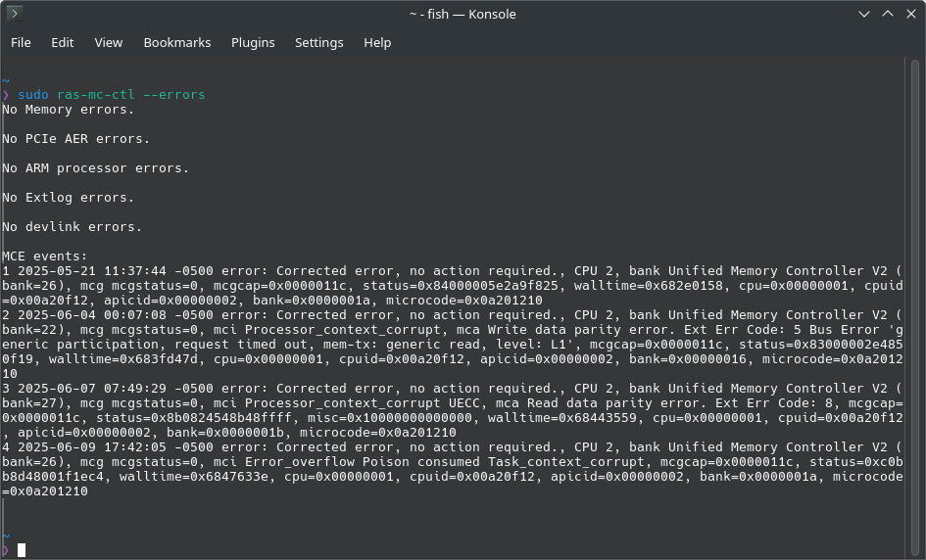Open the Bookmarks menu
Image resolution: width=926 pixels, height=560 pixels.
(x=177, y=42)
